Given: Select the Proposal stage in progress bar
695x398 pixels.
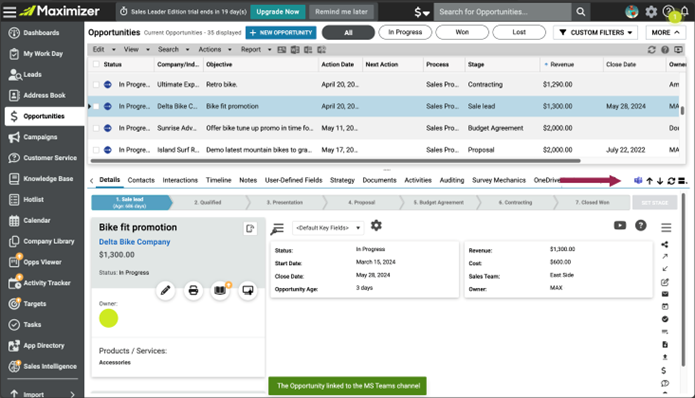Looking at the screenshot, I should point(361,203).
